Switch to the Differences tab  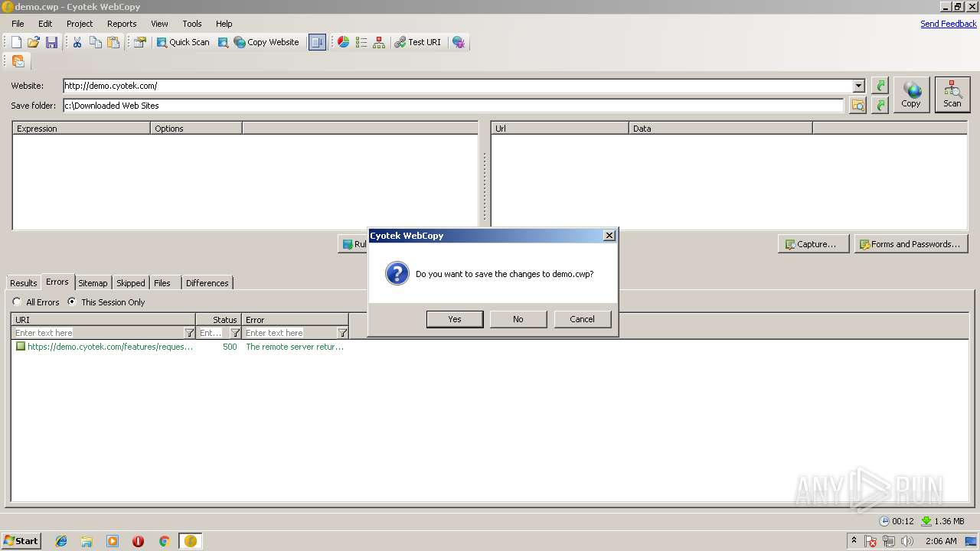point(207,283)
